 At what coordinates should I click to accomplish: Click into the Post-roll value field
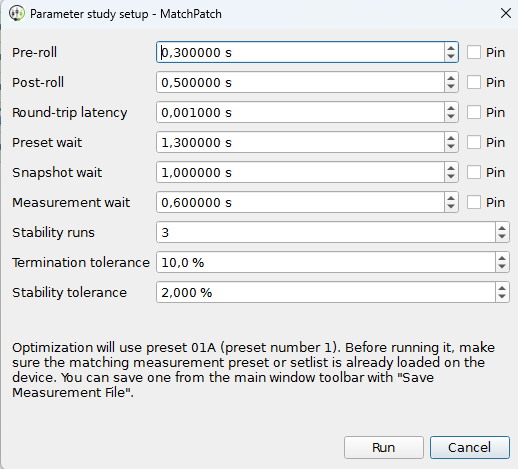[300, 82]
